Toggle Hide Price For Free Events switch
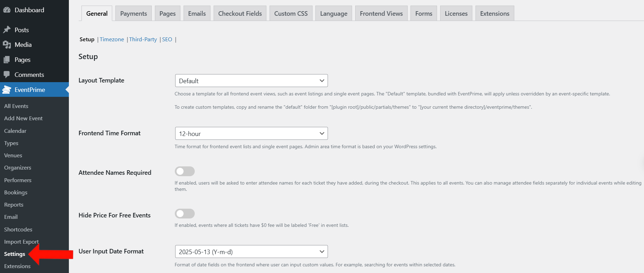 (185, 214)
